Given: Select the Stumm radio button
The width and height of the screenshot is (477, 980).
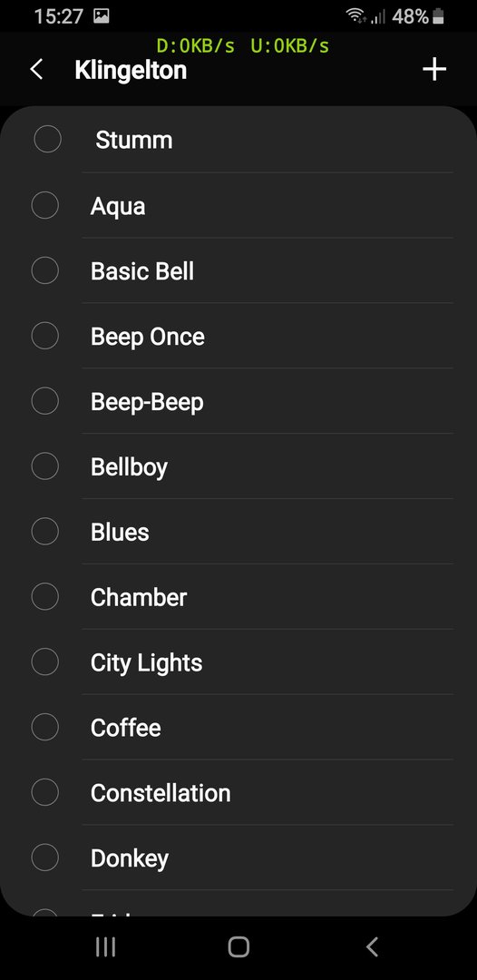Looking at the screenshot, I should pyautogui.click(x=47, y=140).
